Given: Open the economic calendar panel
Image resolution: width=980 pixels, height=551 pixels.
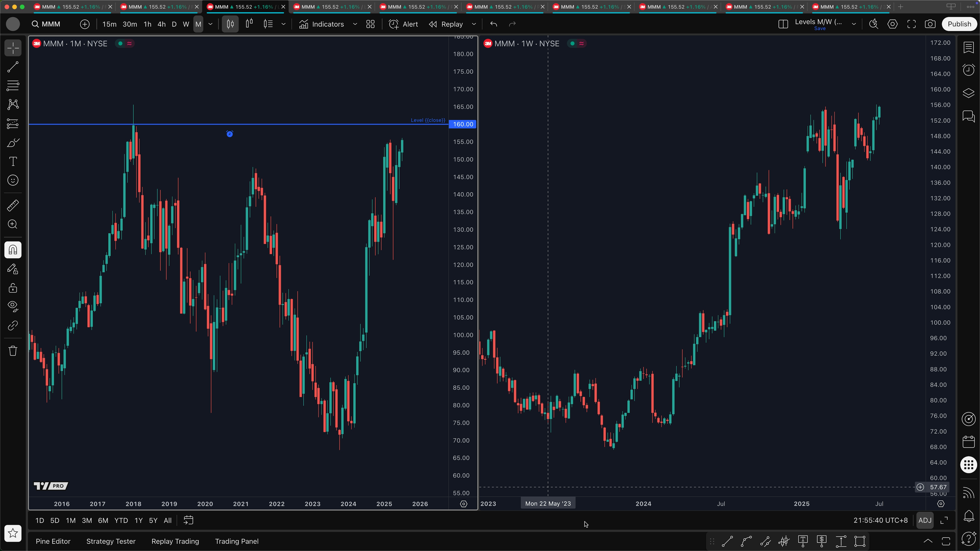Looking at the screenshot, I should (x=969, y=442).
